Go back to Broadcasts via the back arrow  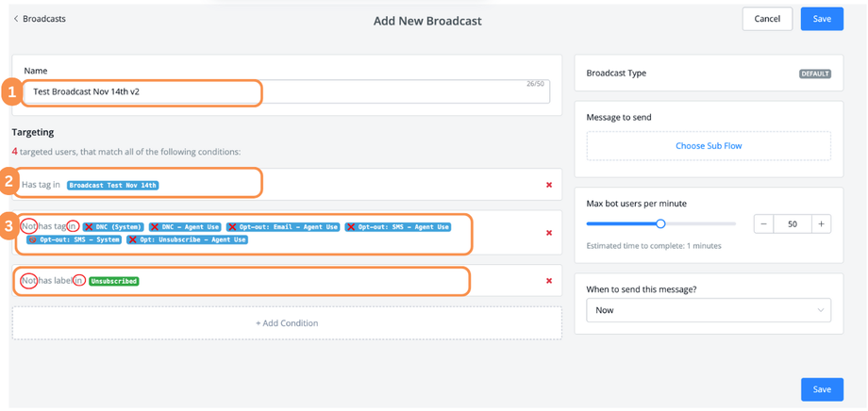click(x=16, y=19)
